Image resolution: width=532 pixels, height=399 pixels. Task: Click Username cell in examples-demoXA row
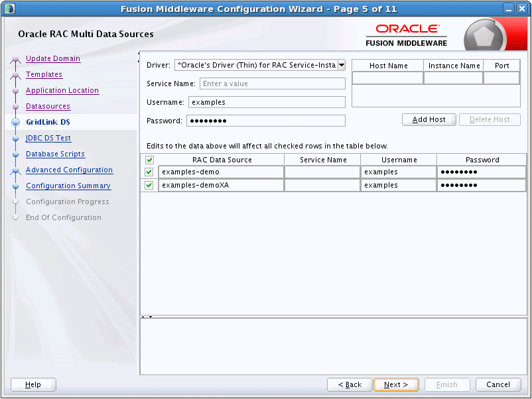[x=399, y=185]
